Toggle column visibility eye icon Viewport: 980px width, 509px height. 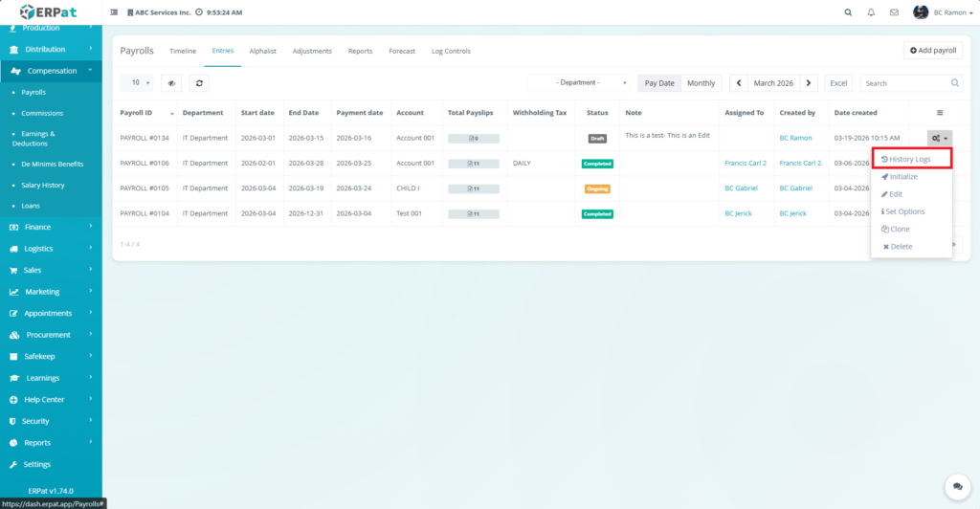171,83
